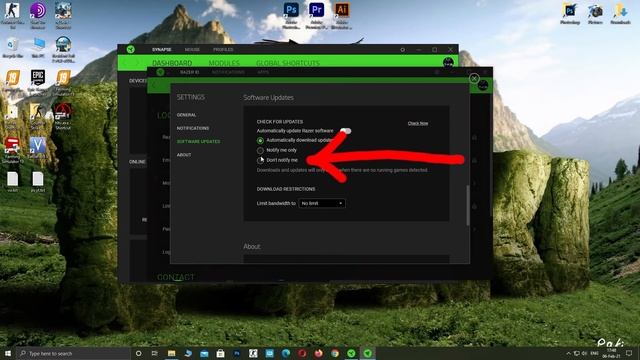Click taskbar clock and date

[x=611, y=353]
